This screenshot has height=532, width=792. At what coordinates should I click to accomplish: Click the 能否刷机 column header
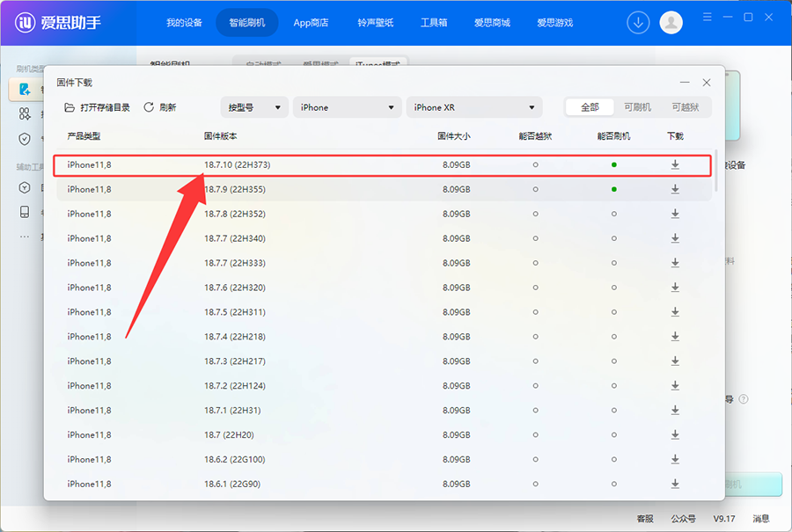(613, 136)
